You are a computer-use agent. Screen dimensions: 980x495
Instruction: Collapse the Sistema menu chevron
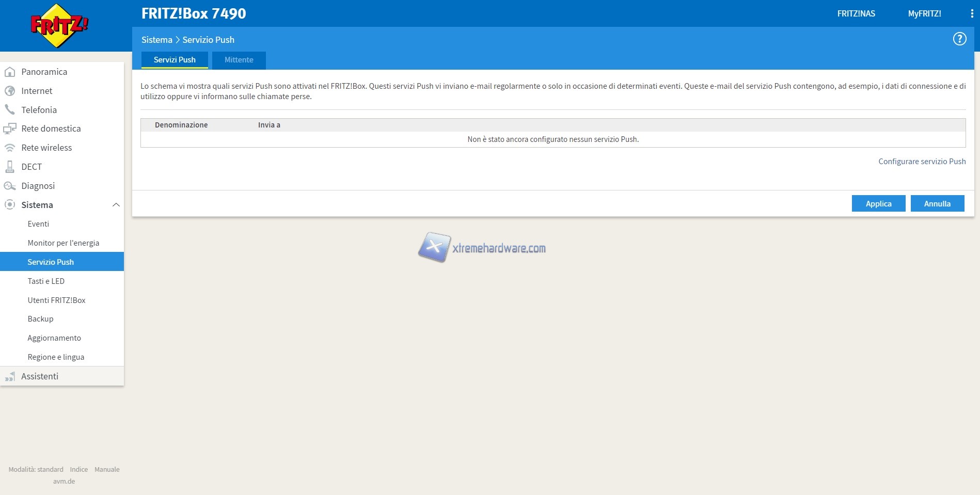coord(116,205)
